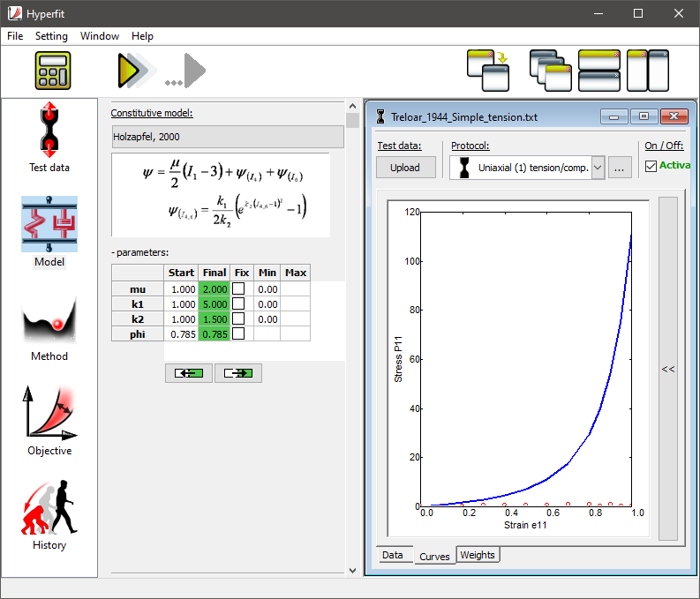Click the mu Max cell
This screenshot has height=599, width=700.
tap(295, 289)
